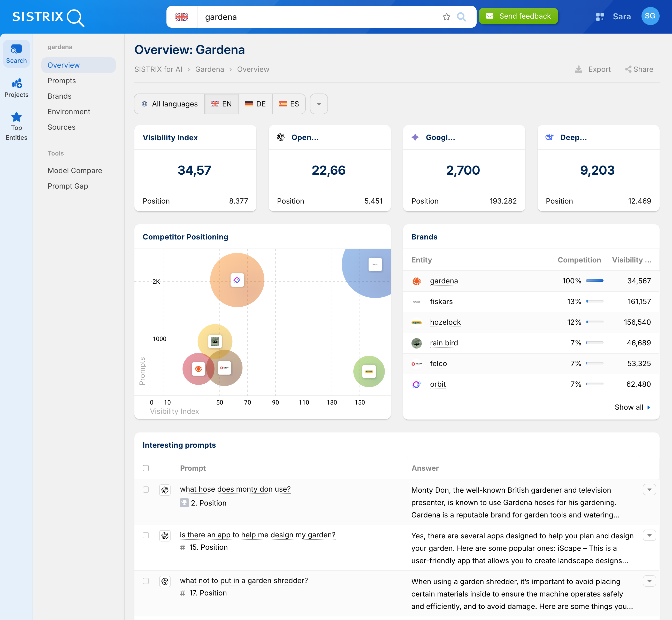
Task: Open the Sources menu item
Action: coord(62,127)
